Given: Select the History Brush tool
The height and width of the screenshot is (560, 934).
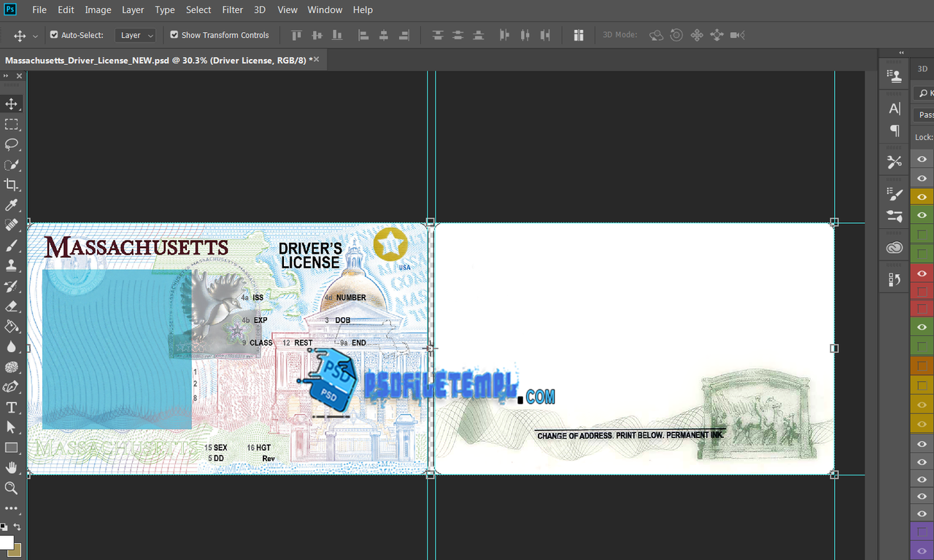Looking at the screenshot, I should pos(12,286).
